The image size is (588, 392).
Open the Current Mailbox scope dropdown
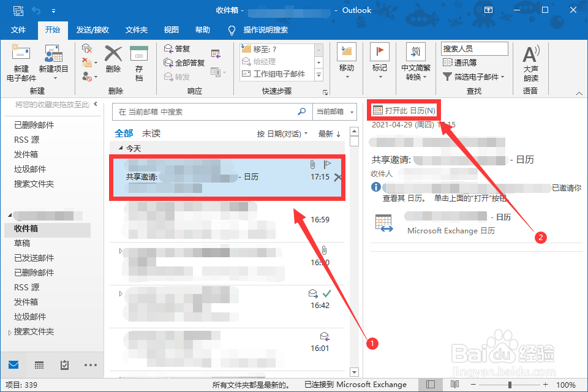334,112
